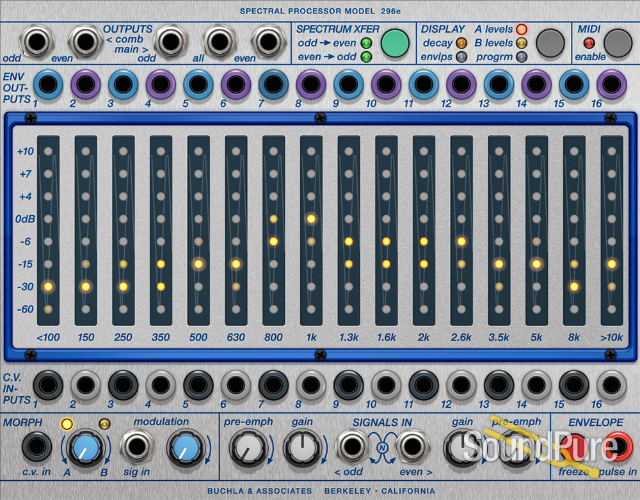Click the comb odd output jack
640x500 pixels.
pos(36,42)
